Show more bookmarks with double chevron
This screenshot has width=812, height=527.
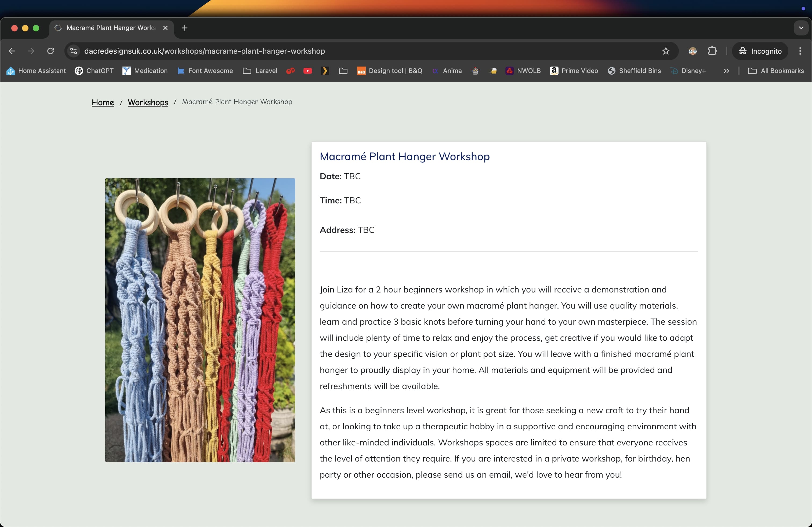[x=726, y=71]
